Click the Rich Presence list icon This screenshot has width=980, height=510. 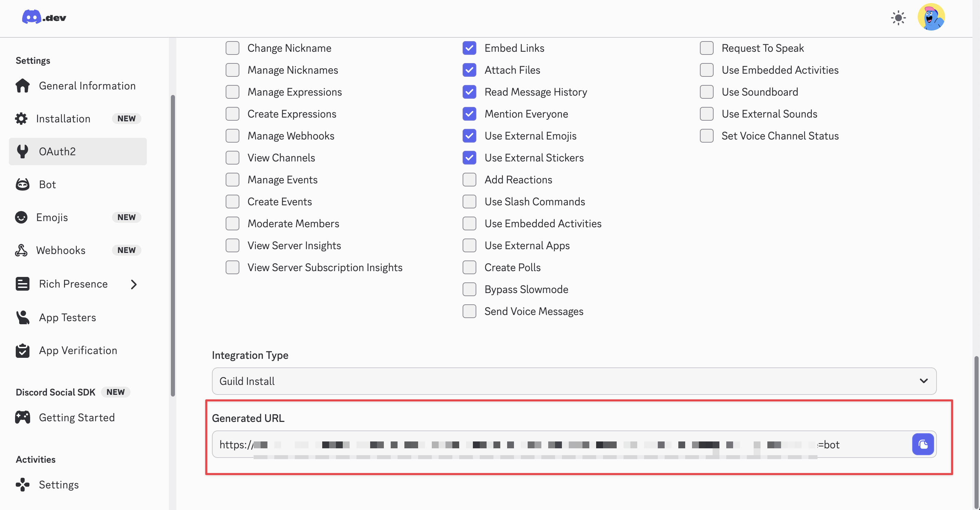pyautogui.click(x=23, y=284)
